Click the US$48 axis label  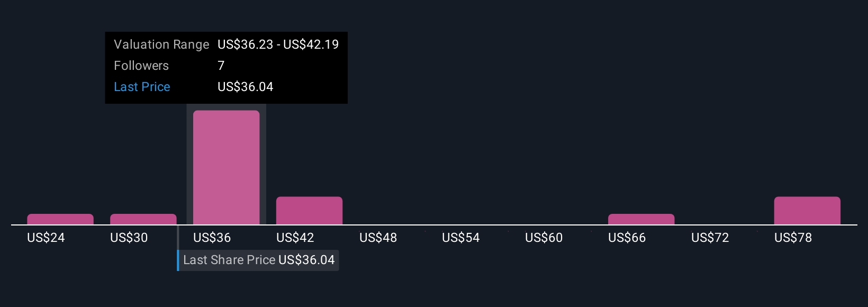pos(378,238)
